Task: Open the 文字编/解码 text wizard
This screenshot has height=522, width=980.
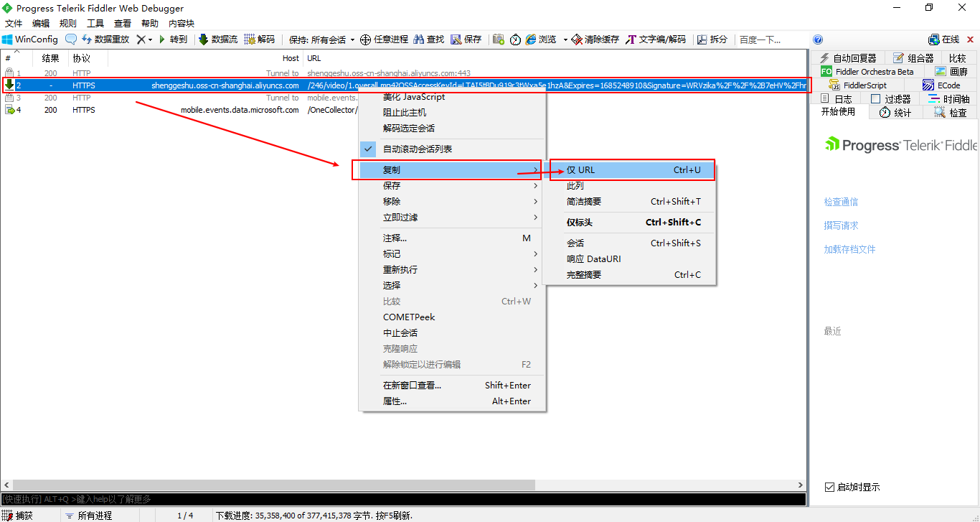Action: [x=656, y=39]
